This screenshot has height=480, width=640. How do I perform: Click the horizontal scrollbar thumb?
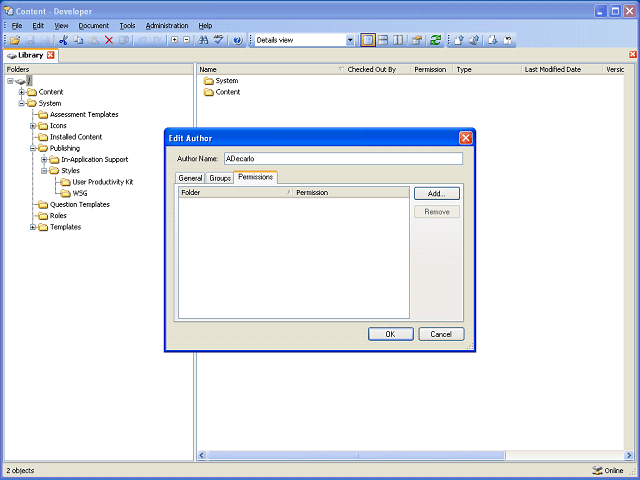356,455
